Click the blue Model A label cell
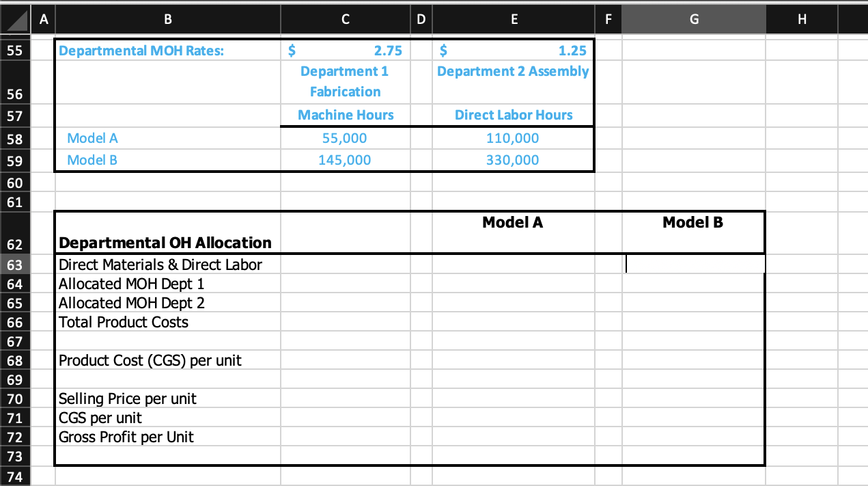Screen dimensions: 868x486 167,139
